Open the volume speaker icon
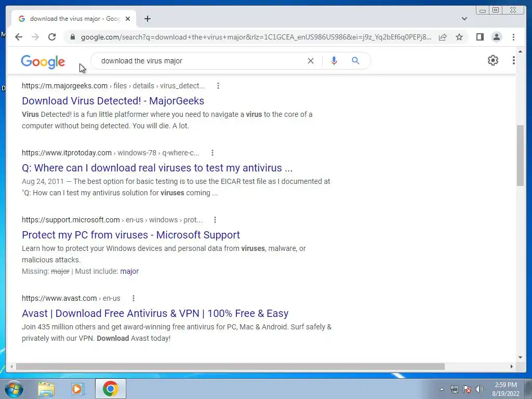532x399 pixels. point(480,389)
